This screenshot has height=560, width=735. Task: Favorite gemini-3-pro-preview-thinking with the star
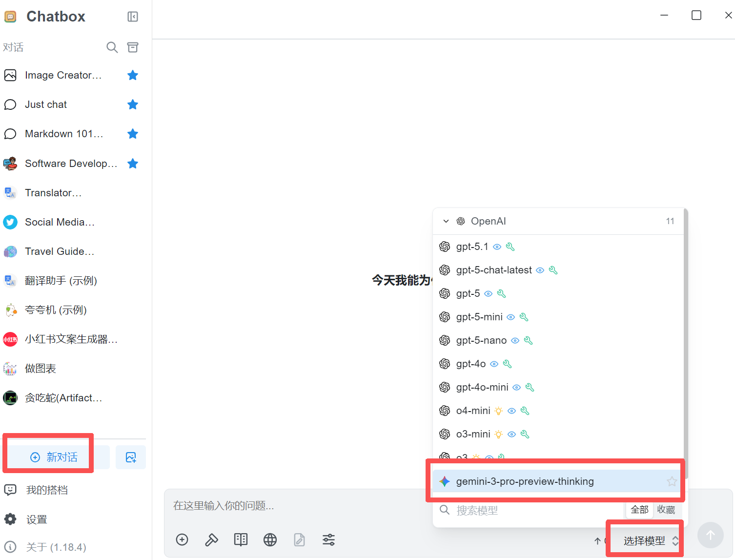(x=672, y=481)
